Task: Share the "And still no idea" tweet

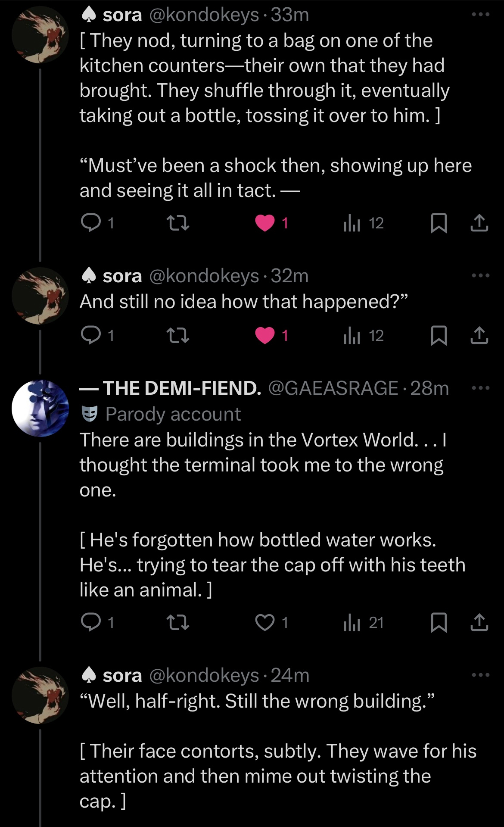Action: pyautogui.click(x=479, y=336)
